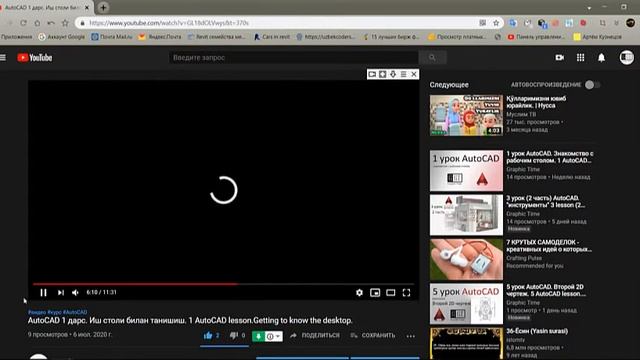Click the #AutoCAD hashtag link

tap(75, 312)
